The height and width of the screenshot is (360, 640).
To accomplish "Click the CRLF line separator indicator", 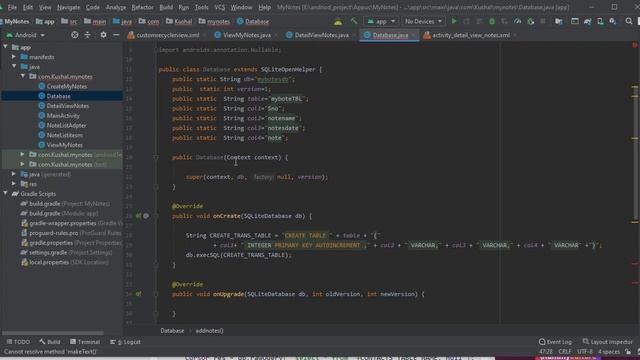I will 565,352.
